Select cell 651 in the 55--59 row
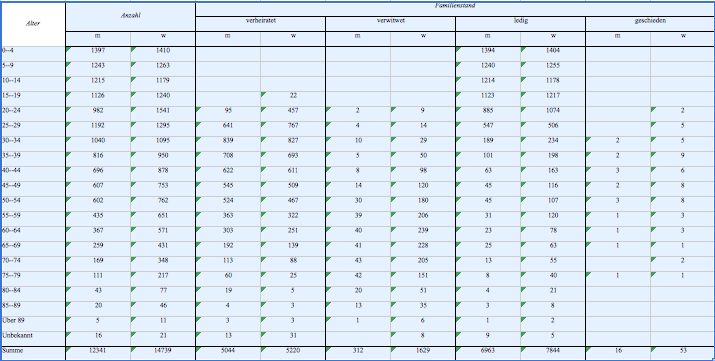The width and height of the screenshot is (715, 361). click(x=163, y=219)
